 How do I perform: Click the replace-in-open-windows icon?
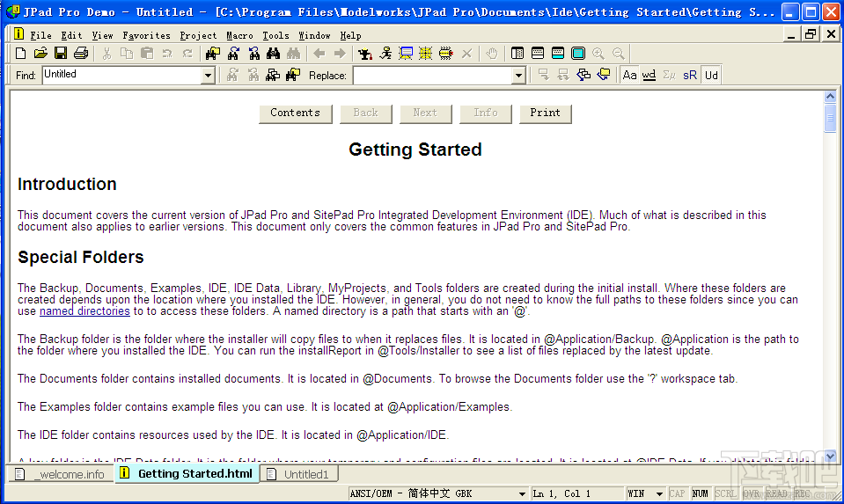click(x=583, y=76)
